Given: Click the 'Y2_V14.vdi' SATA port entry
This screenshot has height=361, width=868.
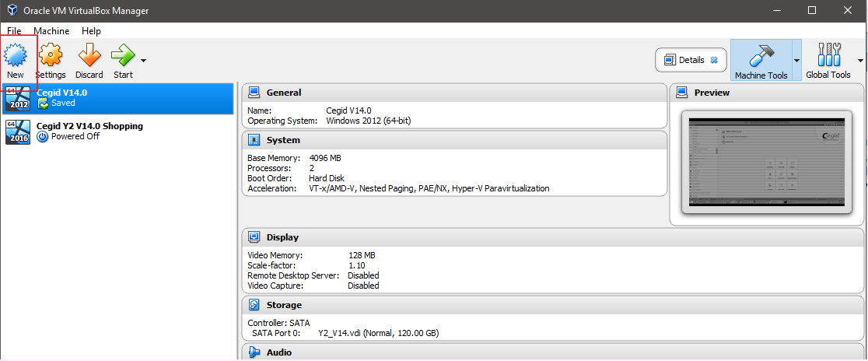Looking at the screenshot, I should [x=380, y=333].
